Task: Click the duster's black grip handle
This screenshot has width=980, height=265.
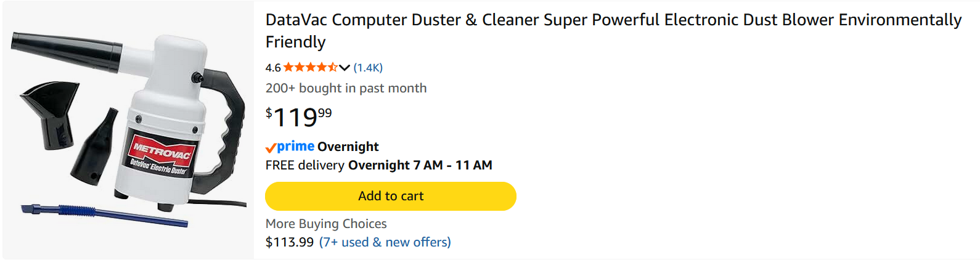Action: click(x=229, y=117)
